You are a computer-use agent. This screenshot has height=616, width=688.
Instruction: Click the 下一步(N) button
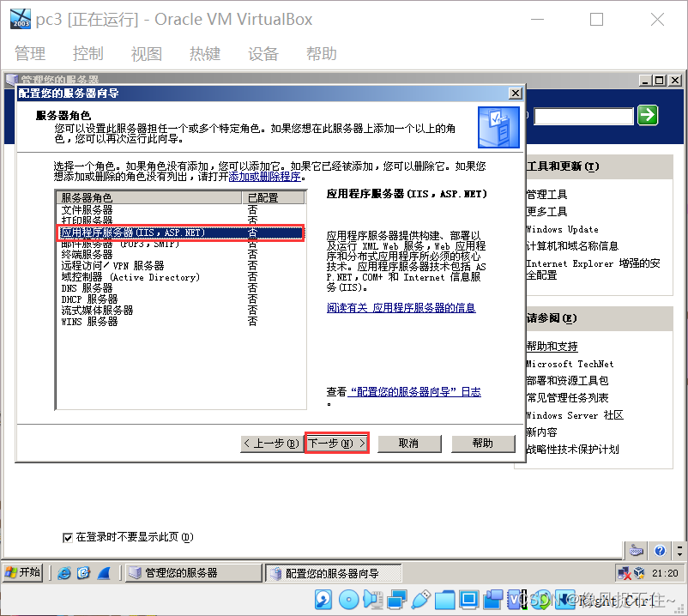336,444
